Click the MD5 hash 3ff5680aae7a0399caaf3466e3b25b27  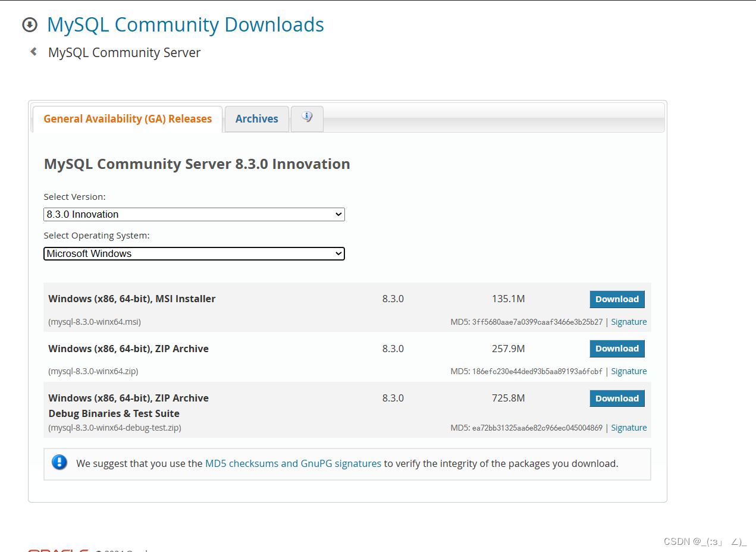(537, 322)
